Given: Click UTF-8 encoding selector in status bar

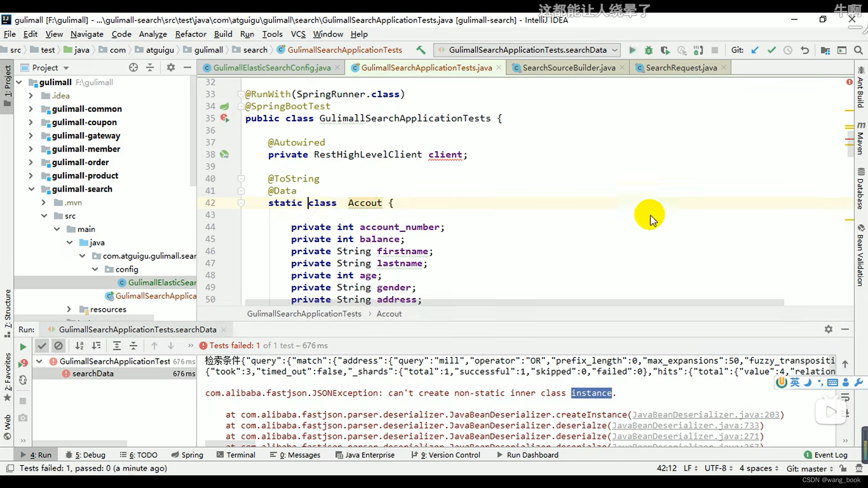Looking at the screenshot, I should click(x=718, y=469).
